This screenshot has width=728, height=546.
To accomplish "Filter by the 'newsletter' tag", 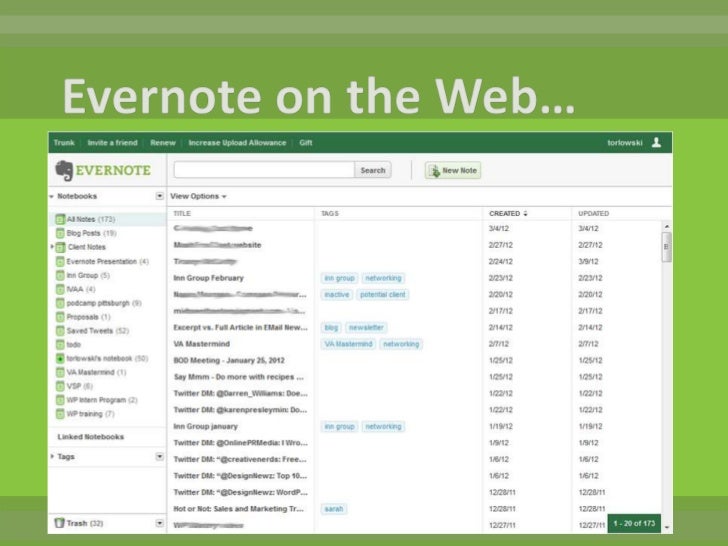I will tap(366, 327).
